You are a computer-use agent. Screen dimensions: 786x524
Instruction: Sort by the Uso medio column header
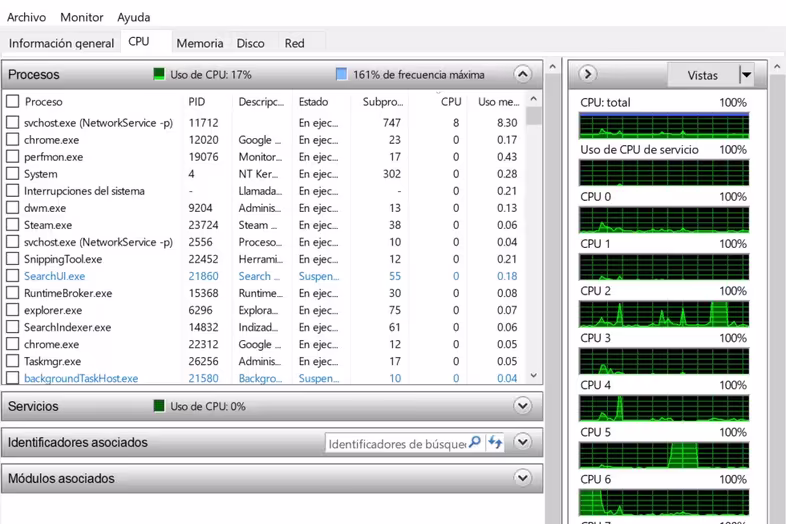(498, 101)
